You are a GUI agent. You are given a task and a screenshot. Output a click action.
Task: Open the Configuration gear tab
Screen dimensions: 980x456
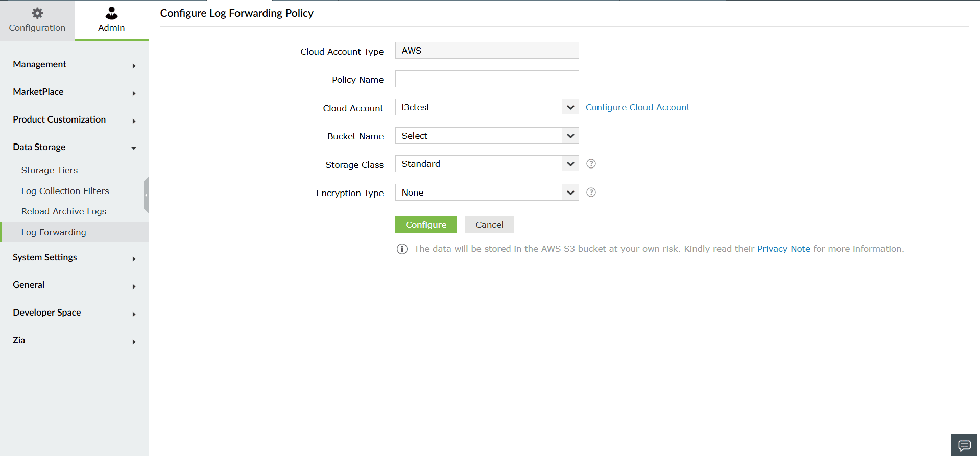click(37, 20)
